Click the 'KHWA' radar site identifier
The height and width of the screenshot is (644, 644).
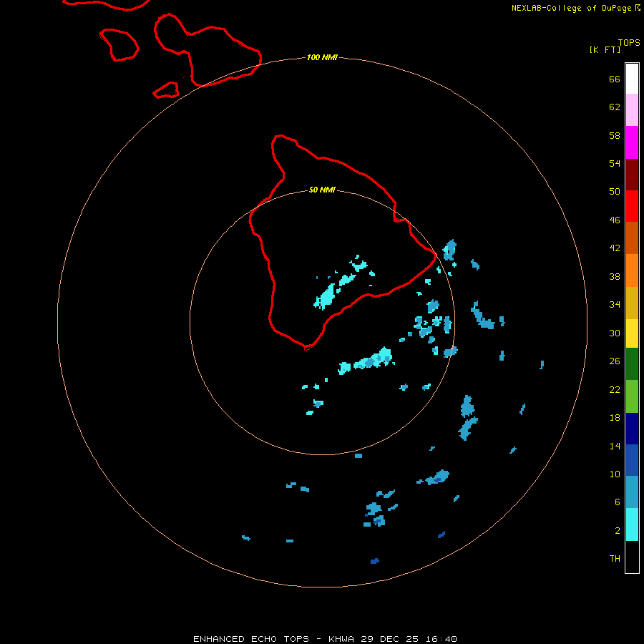click(341, 639)
